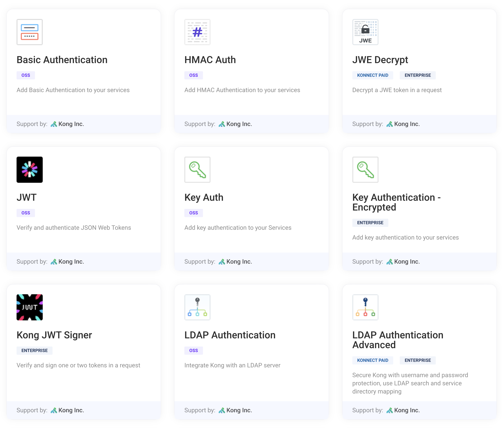The image size is (504, 428).
Task: Open the Kong JWT Signer plugin title
Action: (x=54, y=335)
